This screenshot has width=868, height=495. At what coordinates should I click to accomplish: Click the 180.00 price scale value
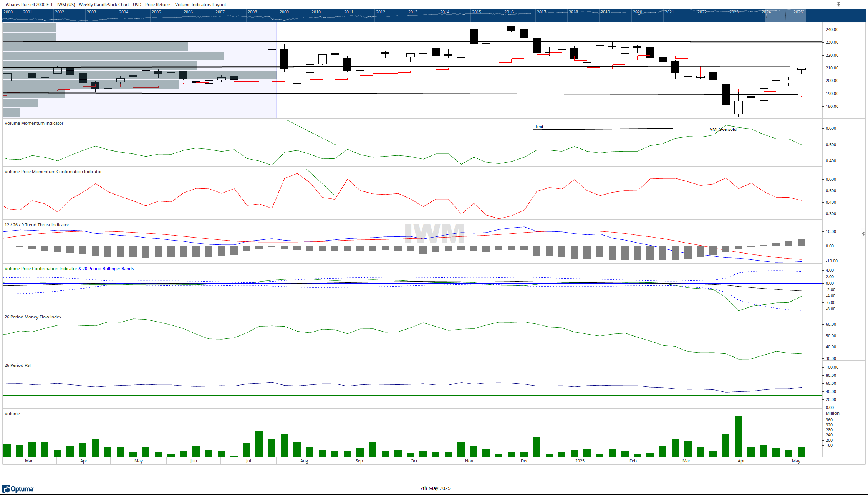(832, 106)
